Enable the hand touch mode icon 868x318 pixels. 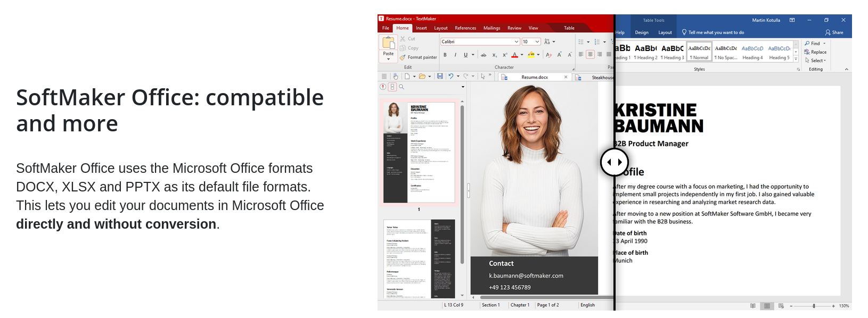[x=396, y=76]
